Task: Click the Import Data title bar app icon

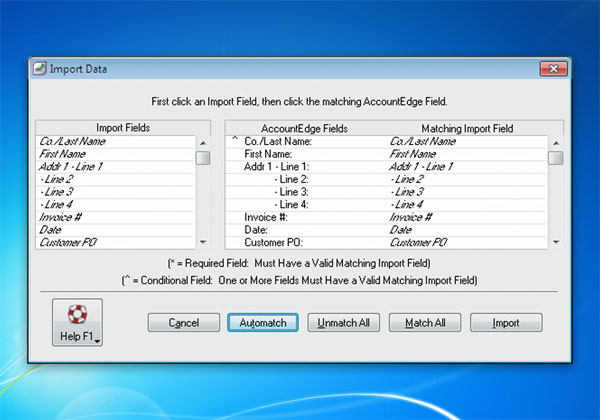Action: tap(39, 68)
